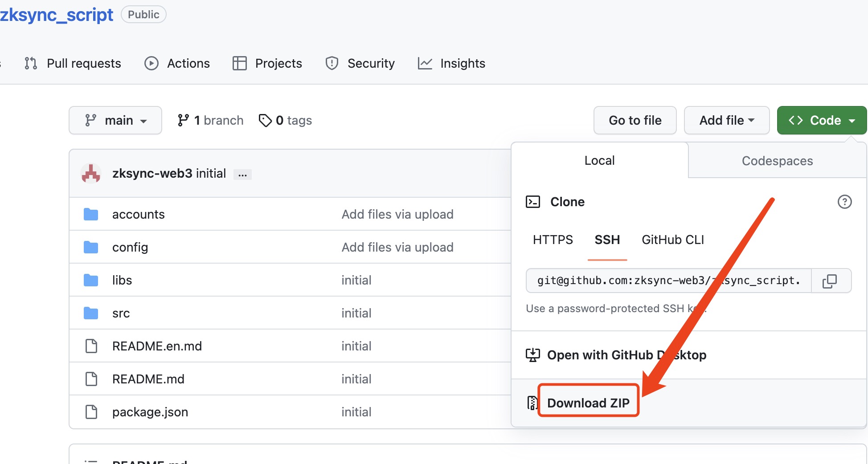The height and width of the screenshot is (464, 868).
Task: Click the Go to file button
Action: [635, 120]
